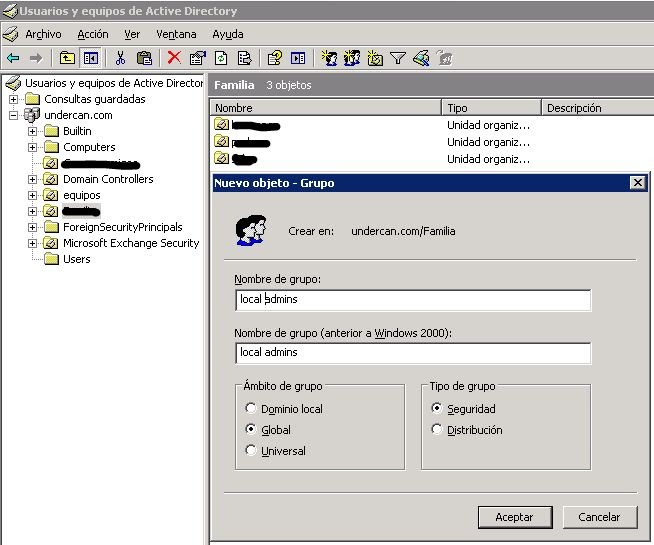Select Microsoft Exchange Security tree item
Viewport: 654px width, 545px height.
click(131, 243)
